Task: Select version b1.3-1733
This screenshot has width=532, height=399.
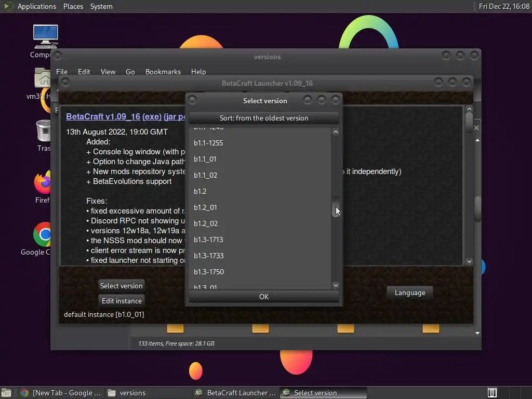Action: pos(260,256)
